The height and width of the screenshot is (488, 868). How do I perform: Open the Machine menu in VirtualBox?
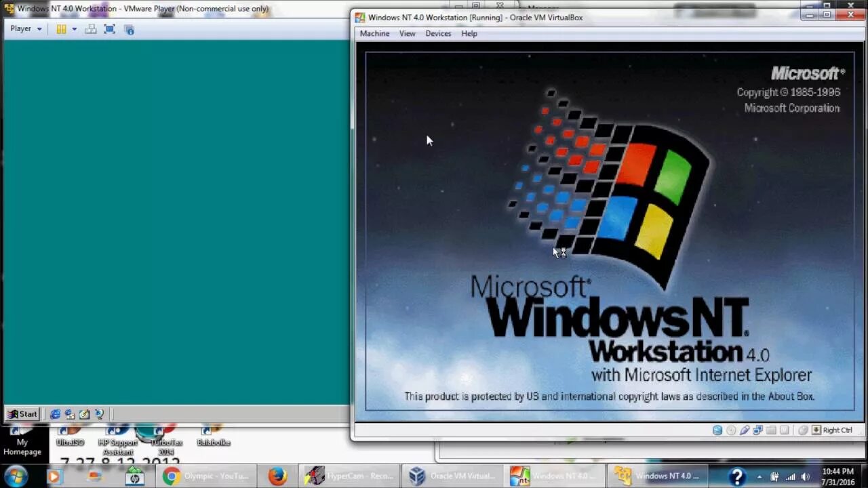tap(374, 33)
